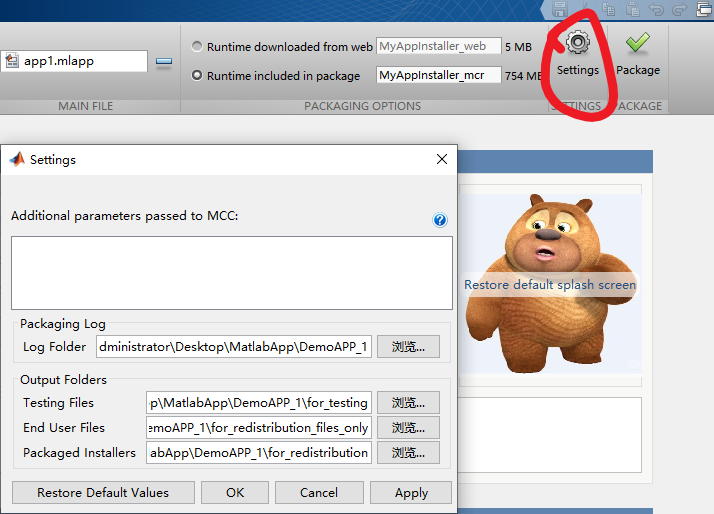The height and width of the screenshot is (514, 714).
Task: Click the MAIN FILE section label
Action: pyautogui.click(x=86, y=106)
